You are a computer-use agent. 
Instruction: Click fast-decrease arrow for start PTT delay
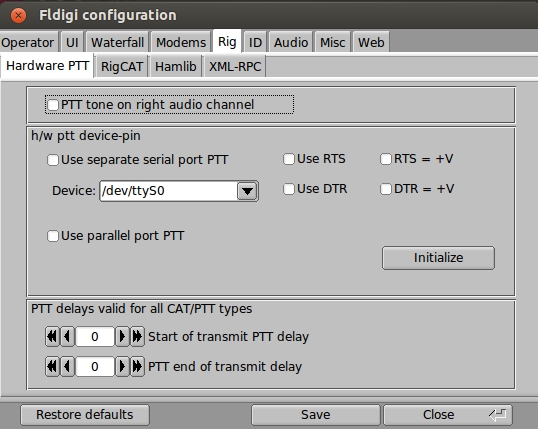(52, 337)
